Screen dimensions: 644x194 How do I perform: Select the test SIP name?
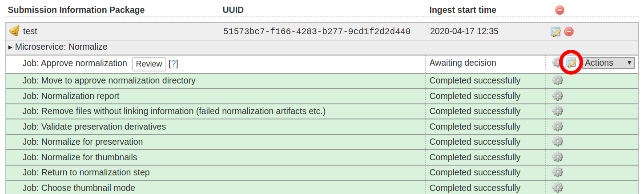tap(30, 32)
